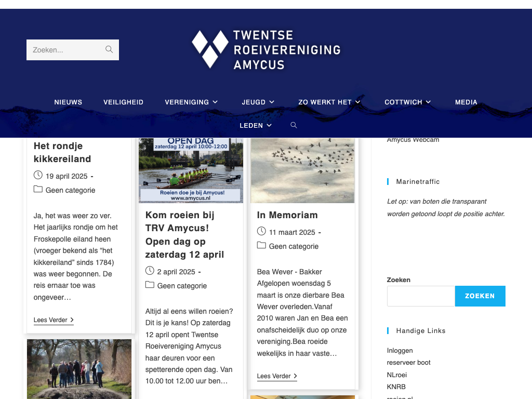Click the magnifier icon in header search box
532x399 pixels.
(109, 50)
